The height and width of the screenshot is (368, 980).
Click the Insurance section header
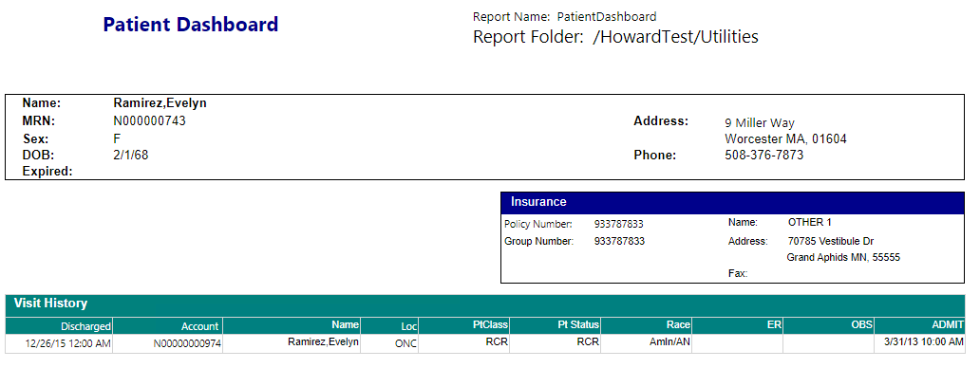[732, 203]
